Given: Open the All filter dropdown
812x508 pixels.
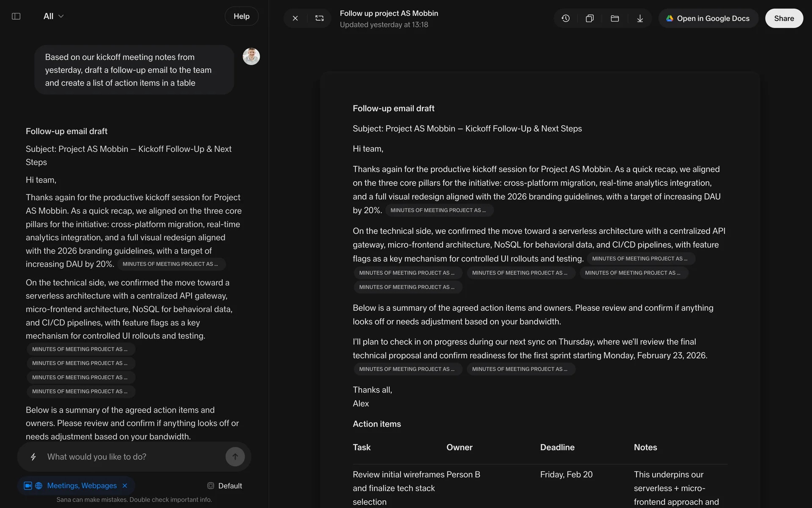Looking at the screenshot, I should [x=53, y=17].
